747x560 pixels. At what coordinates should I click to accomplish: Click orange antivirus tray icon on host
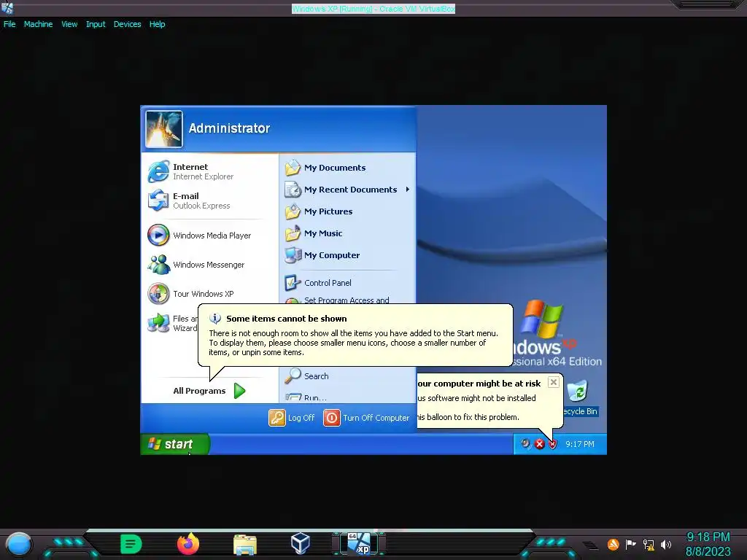(x=613, y=544)
